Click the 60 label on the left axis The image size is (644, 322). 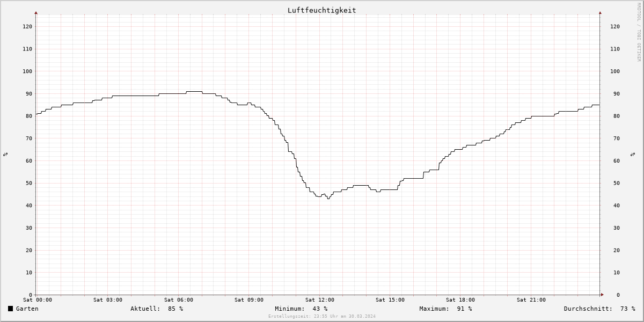[x=29, y=161]
